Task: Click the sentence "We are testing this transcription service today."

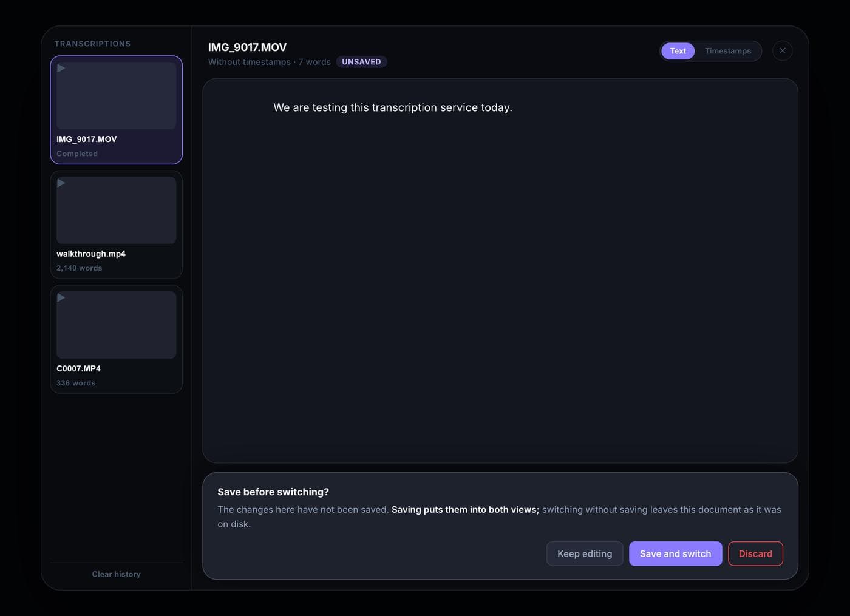Action: [x=393, y=107]
